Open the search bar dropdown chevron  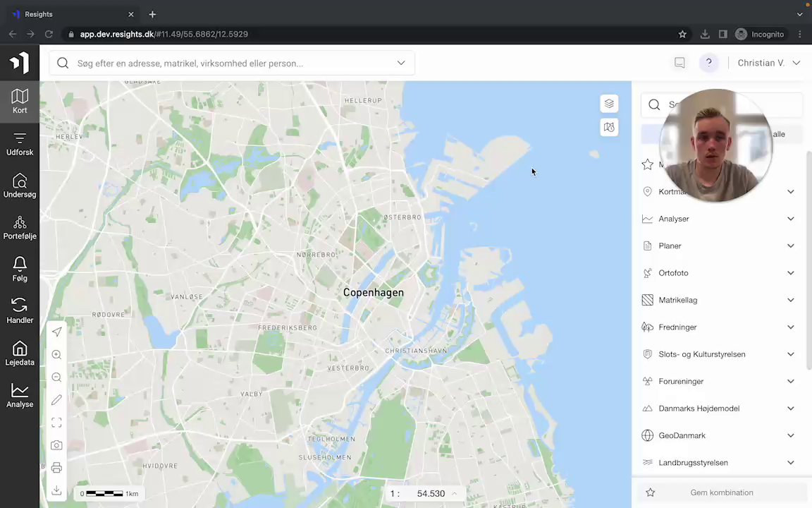click(401, 63)
